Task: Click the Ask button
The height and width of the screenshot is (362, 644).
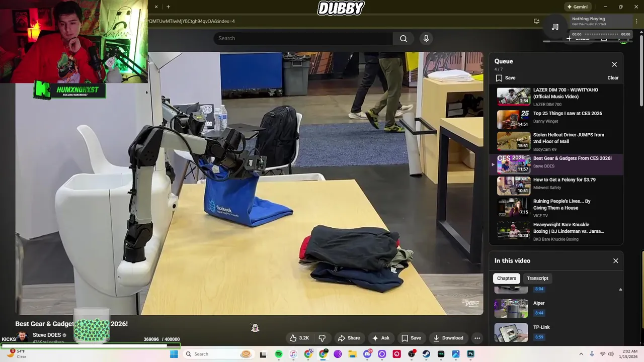Action: [x=380, y=338]
